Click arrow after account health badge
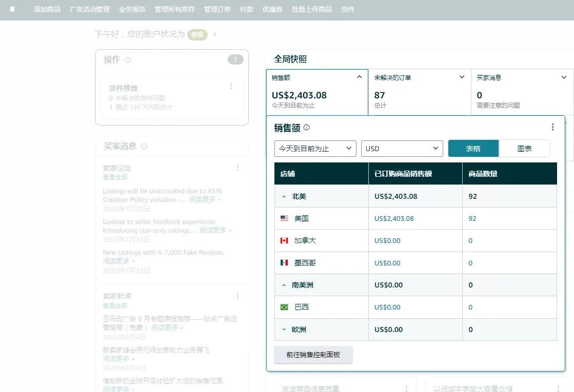 (x=214, y=34)
